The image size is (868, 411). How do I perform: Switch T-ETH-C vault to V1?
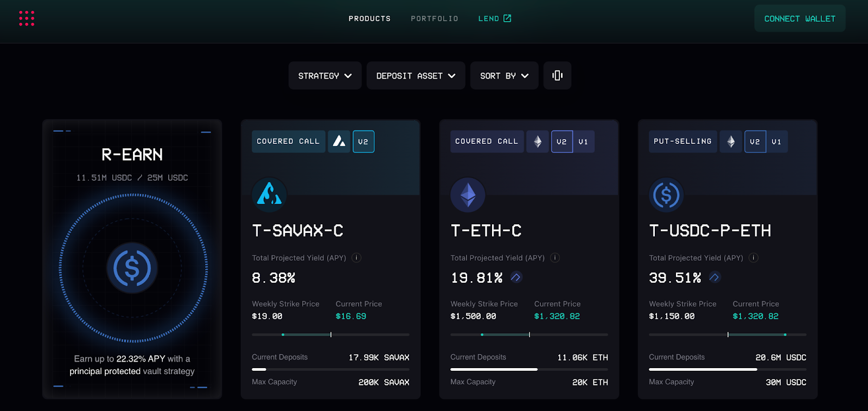click(583, 142)
